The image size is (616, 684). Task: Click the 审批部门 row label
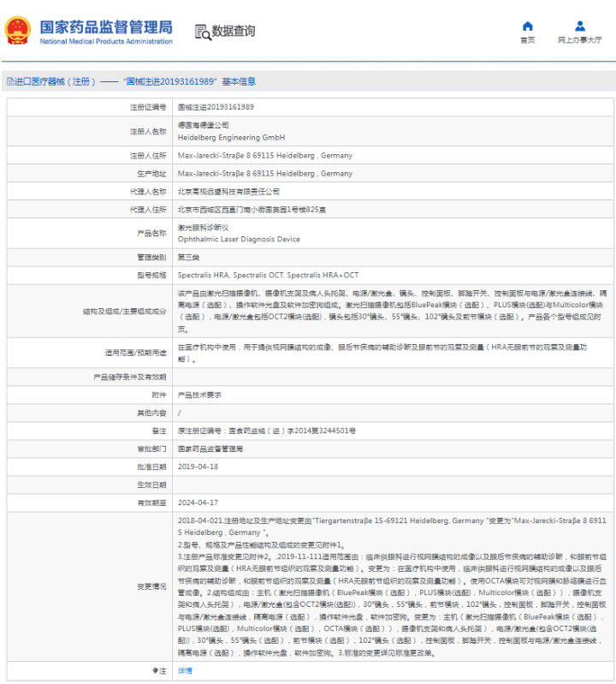point(151,449)
